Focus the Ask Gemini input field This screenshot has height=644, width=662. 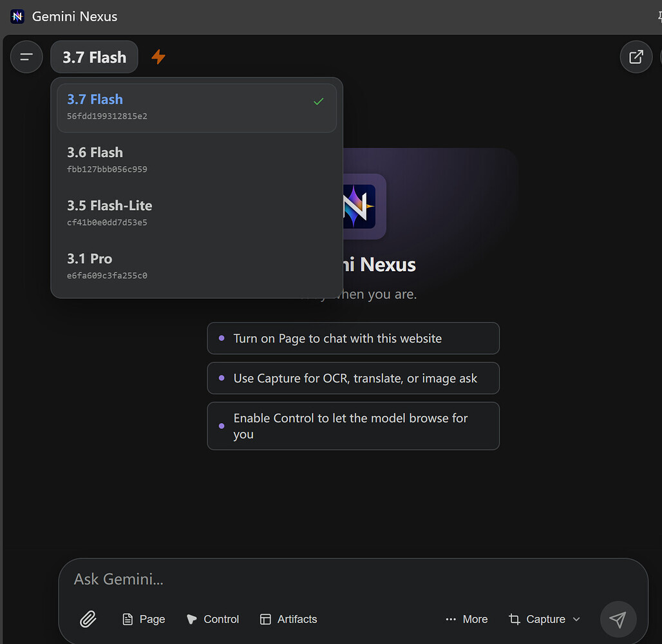pyautogui.click(x=353, y=580)
